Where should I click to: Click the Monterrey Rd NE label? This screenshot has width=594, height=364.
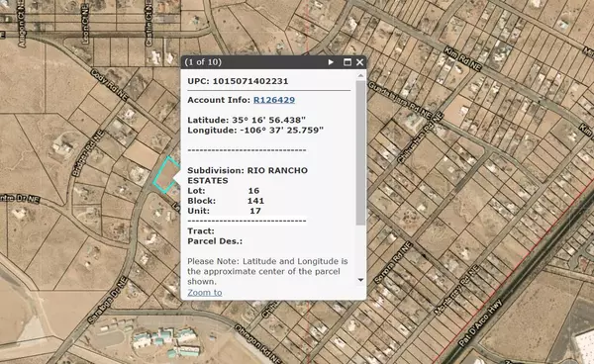pos(456,290)
